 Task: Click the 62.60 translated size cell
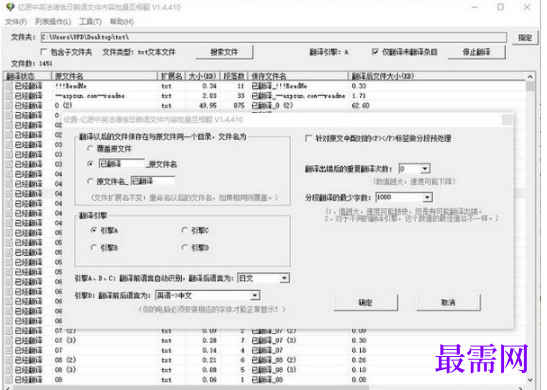pos(360,105)
